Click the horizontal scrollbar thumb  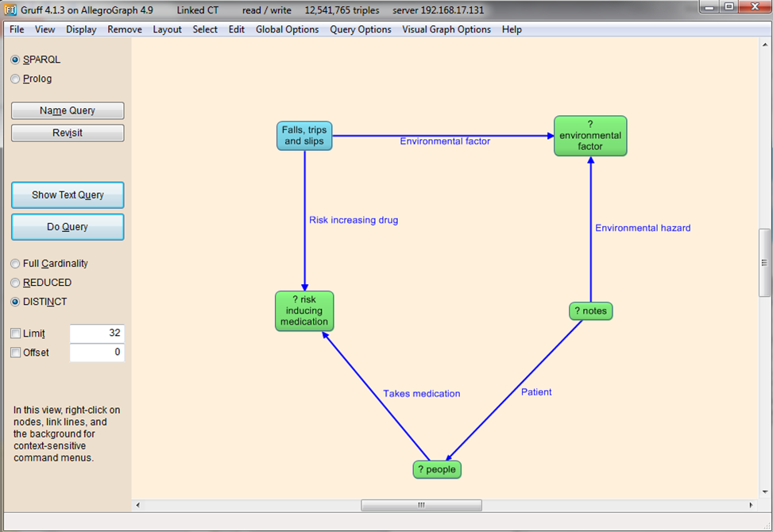[421, 505]
